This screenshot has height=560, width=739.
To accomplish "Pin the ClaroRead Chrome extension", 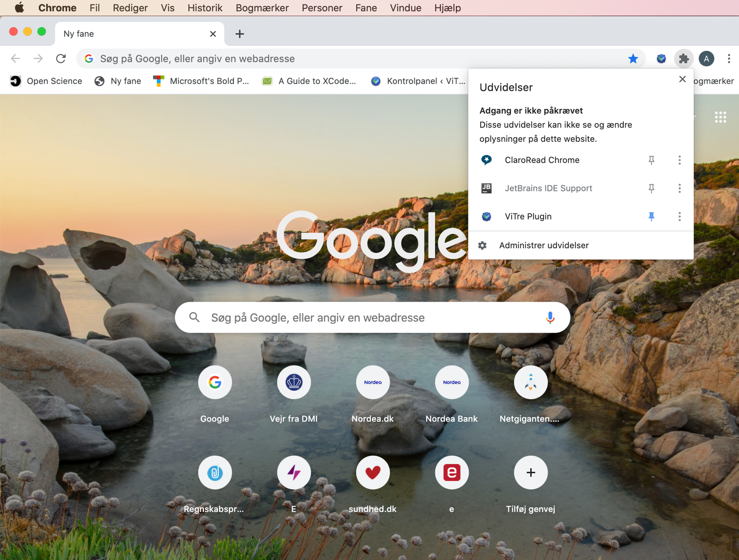I will click(651, 160).
